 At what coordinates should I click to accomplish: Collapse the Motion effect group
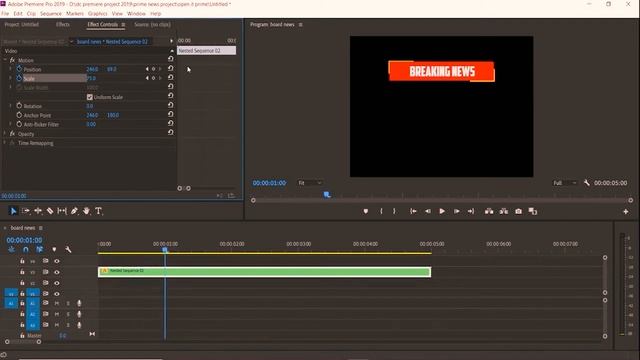(x=5, y=60)
